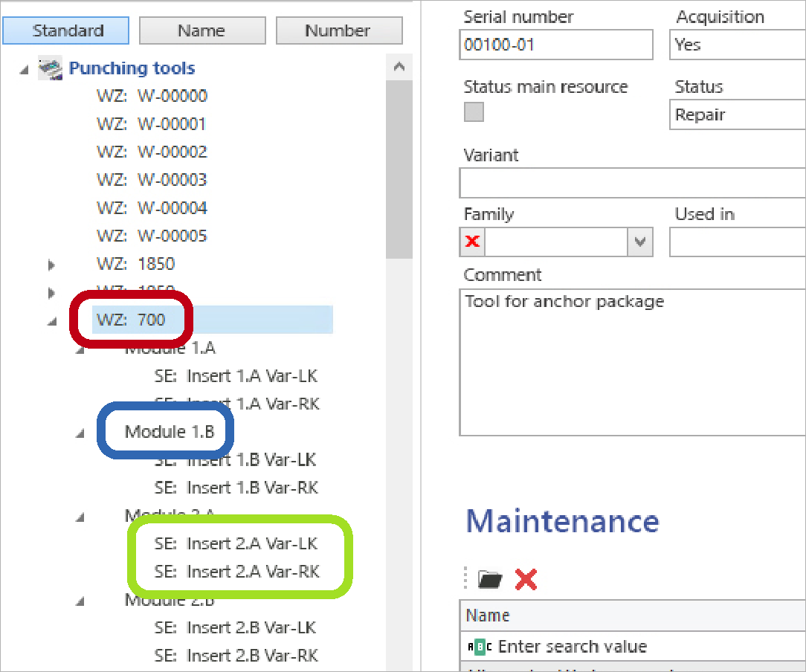Click red X delete icon under Maintenance
The width and height of the screenshot is (806, 672).
coord(526,579)
